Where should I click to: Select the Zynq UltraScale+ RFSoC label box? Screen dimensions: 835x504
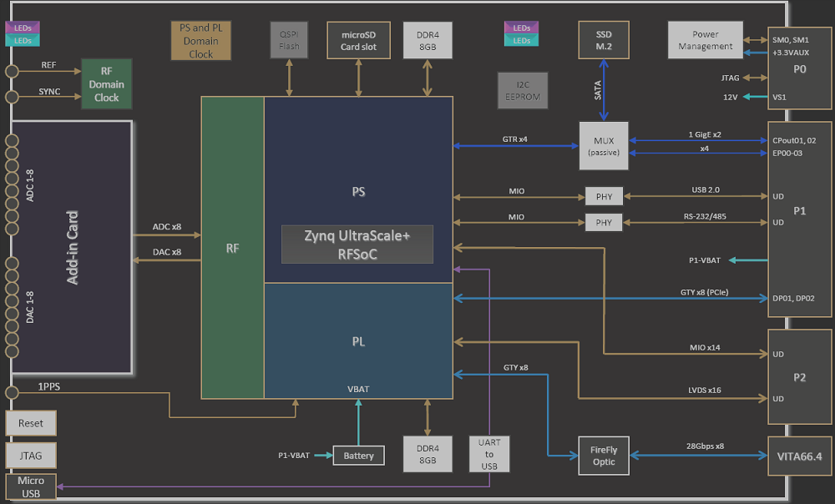pos(357,244)
